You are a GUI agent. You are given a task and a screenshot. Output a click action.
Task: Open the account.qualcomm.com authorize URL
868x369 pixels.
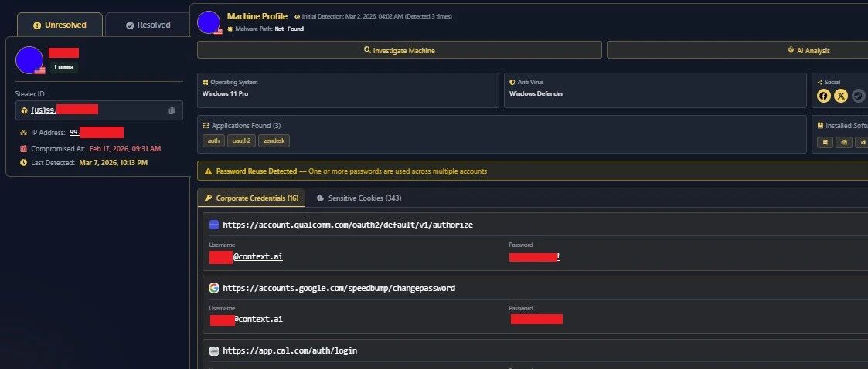[x=348, y=225]
